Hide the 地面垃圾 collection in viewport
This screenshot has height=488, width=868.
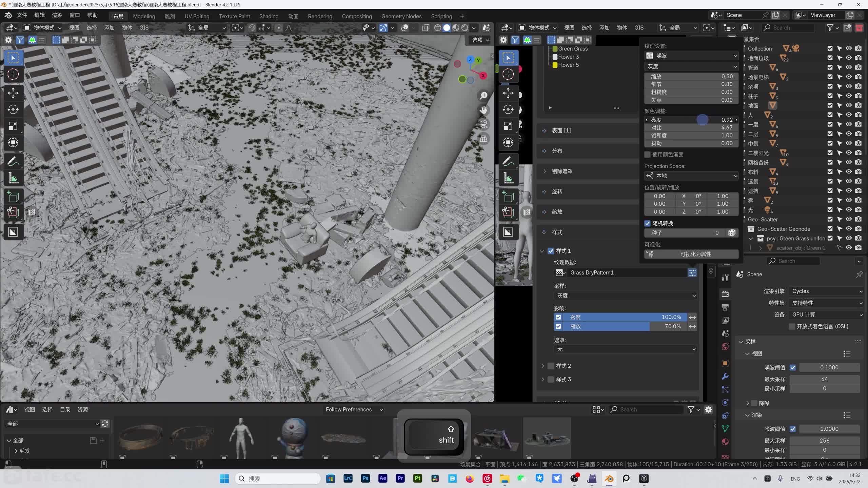pos(849,58)
